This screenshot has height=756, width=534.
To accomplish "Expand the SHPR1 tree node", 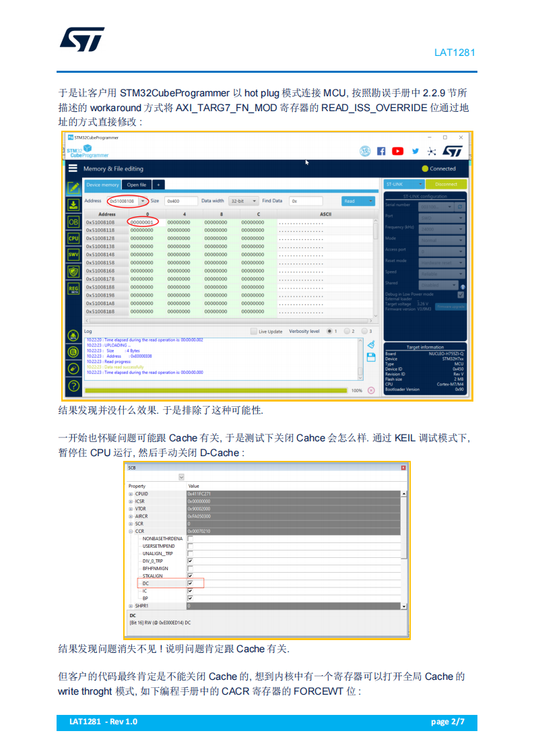I will 131,606.
